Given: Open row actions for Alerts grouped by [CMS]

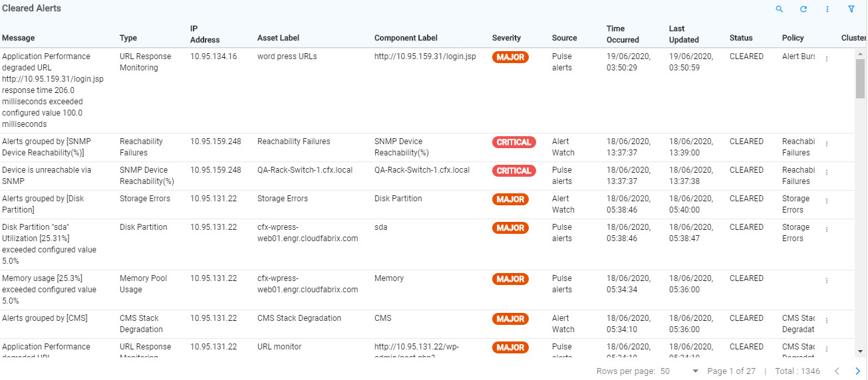Looking at the screenshot, I should coord(827,320).
